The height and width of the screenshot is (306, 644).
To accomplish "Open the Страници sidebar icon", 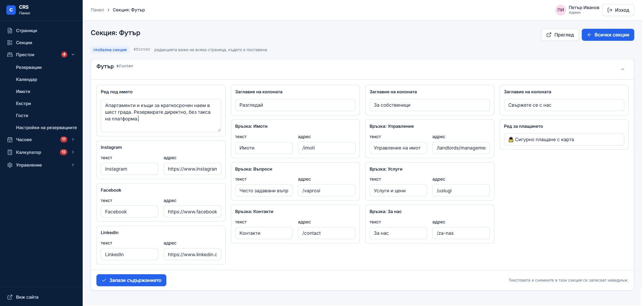I will [x=10, y=30].
